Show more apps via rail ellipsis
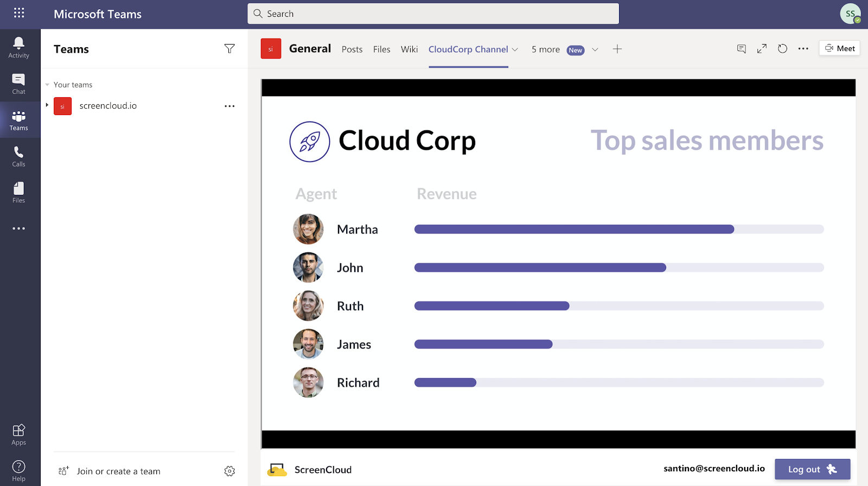The height and width of the screenshot is (486, 868). [19, 229]
